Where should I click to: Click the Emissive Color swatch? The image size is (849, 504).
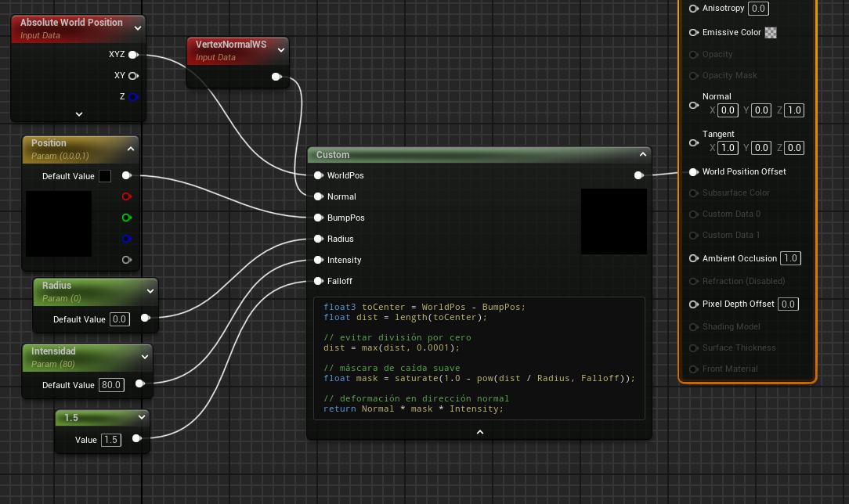[x=771, y=33]
